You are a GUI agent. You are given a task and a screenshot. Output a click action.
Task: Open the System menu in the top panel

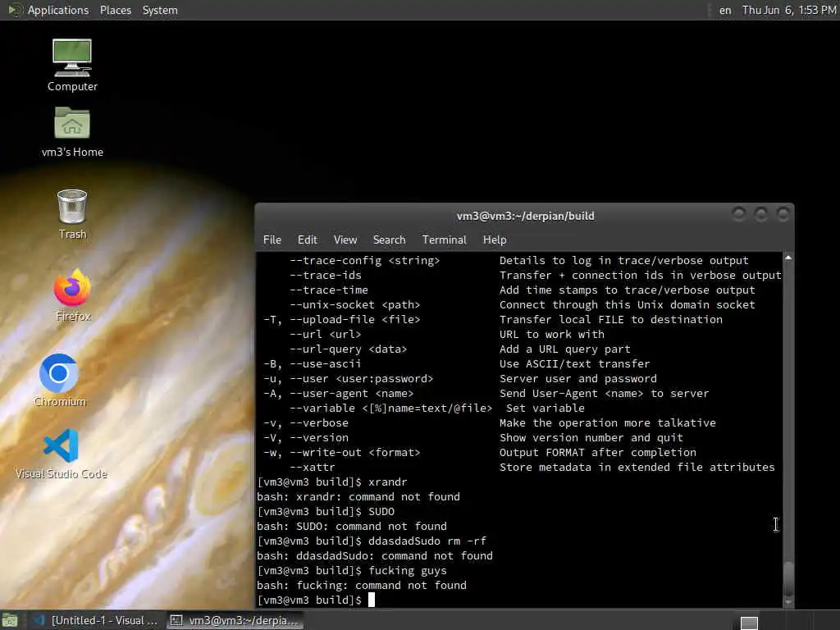tap(160, 10)
